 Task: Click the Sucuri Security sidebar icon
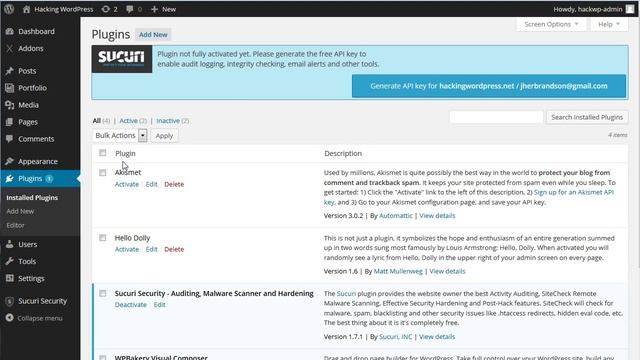point(9,301)
